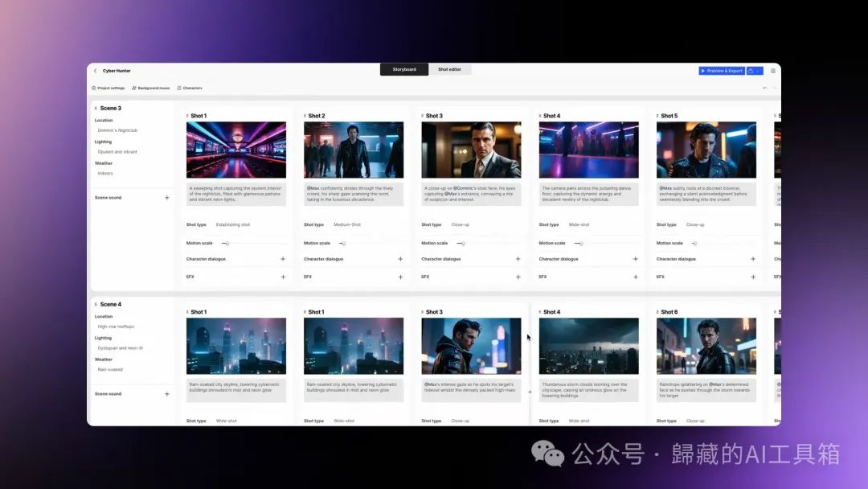868x489 pixels.
Task: Open Establishing shot type dropdown in Shot 1
Action: 233,225
